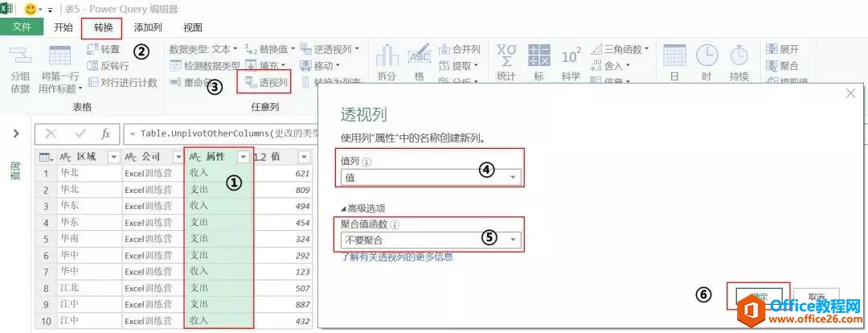Open the 公司 column filter dropdown
The width and height of the screenshot is (868, 333).
coord(177,158)
